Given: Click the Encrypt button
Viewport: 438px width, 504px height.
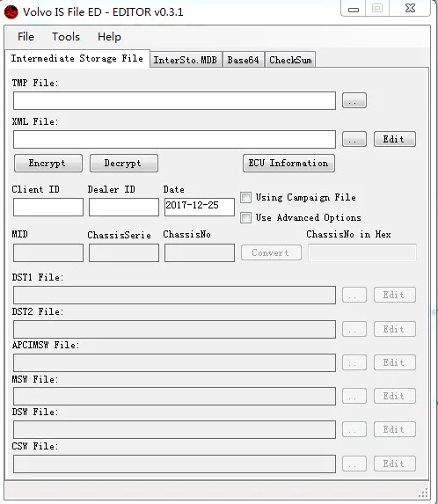Looking at the screenshot, I should tap(48, 164).
